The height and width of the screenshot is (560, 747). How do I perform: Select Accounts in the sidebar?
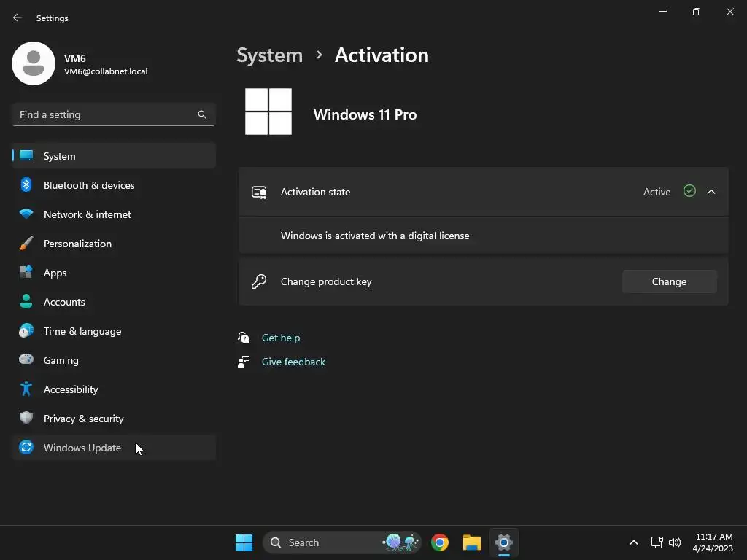(114, 301)
